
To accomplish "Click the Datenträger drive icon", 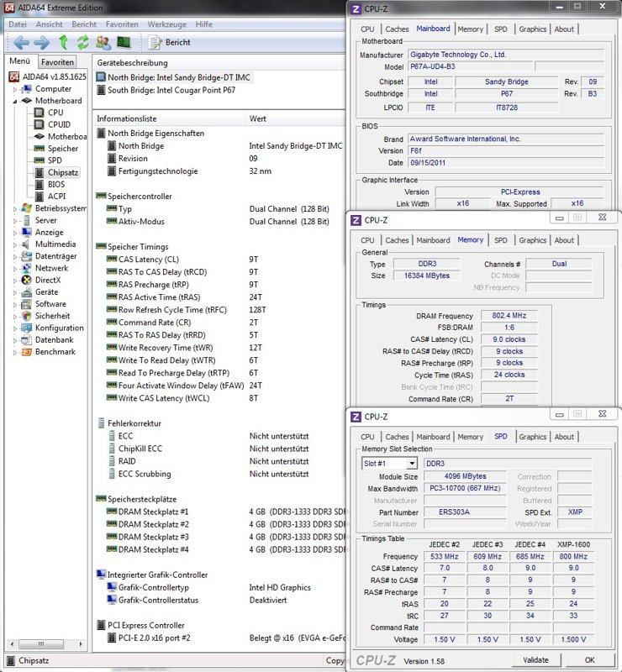I will pyautogui.click(x=27, y=256).
